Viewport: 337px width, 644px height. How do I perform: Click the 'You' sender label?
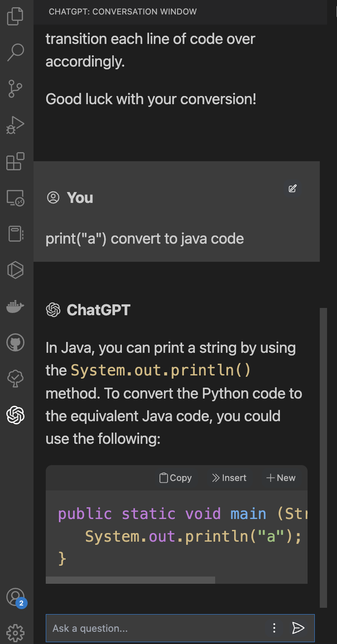point(80,197)
